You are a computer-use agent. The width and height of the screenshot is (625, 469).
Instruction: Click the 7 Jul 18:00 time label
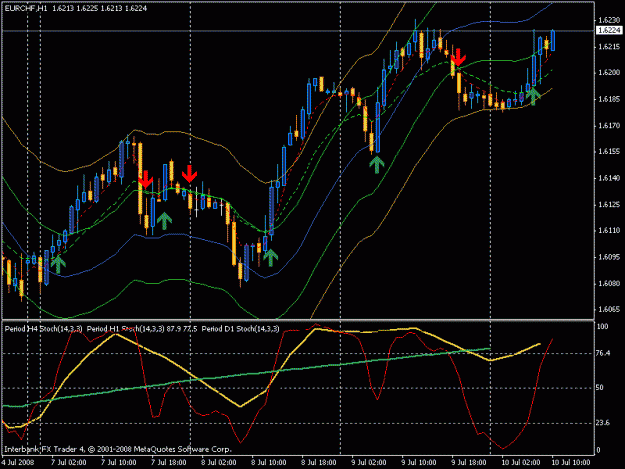[169, 462]
